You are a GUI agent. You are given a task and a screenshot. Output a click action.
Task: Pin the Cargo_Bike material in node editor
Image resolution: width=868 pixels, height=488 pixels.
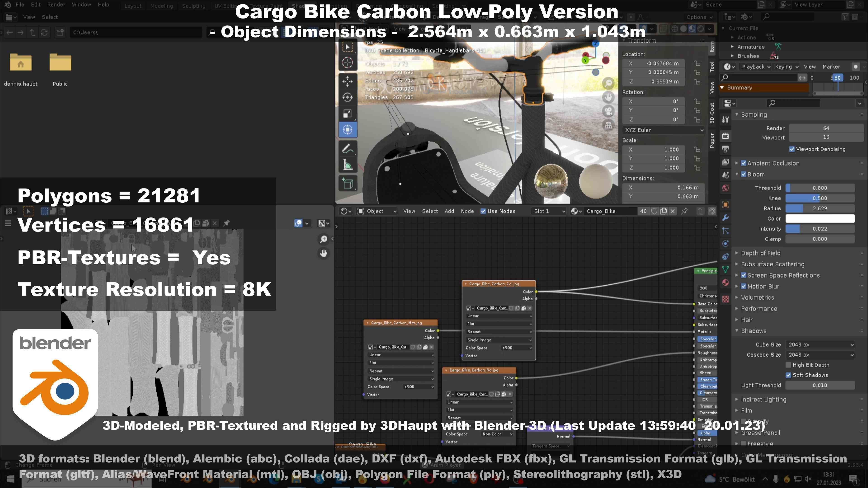pos(684,211)
